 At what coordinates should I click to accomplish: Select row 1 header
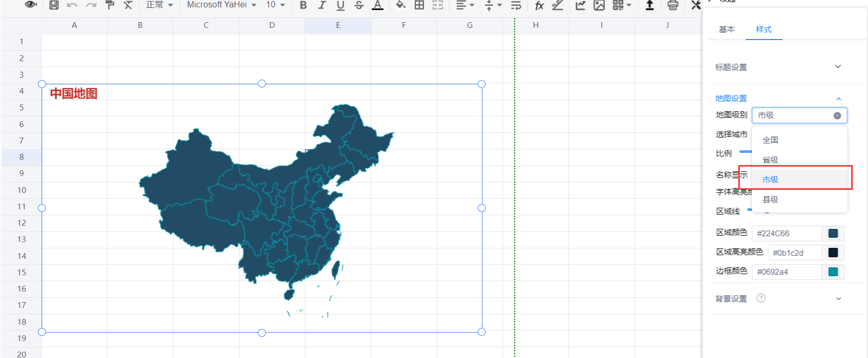coord(22,42)
